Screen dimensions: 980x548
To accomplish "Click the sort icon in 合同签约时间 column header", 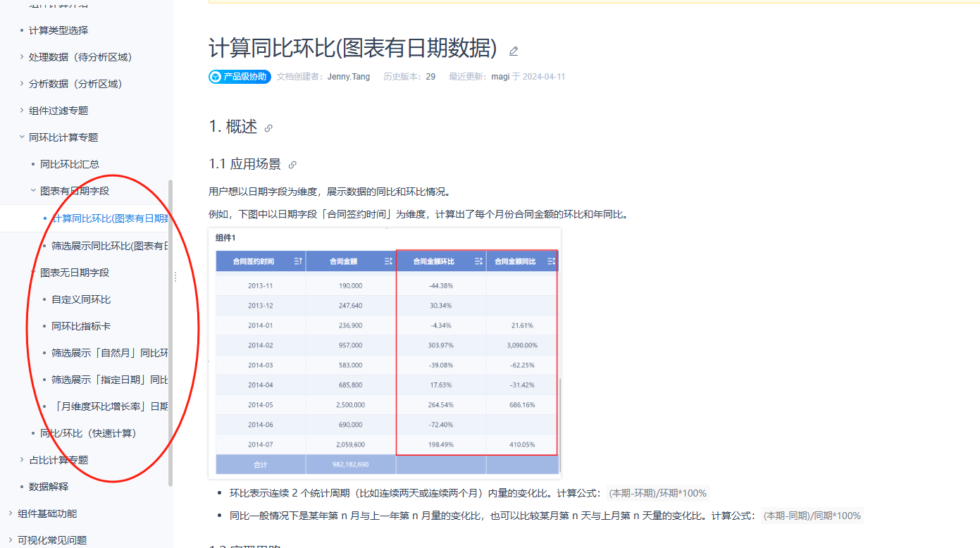I will 298,261.
